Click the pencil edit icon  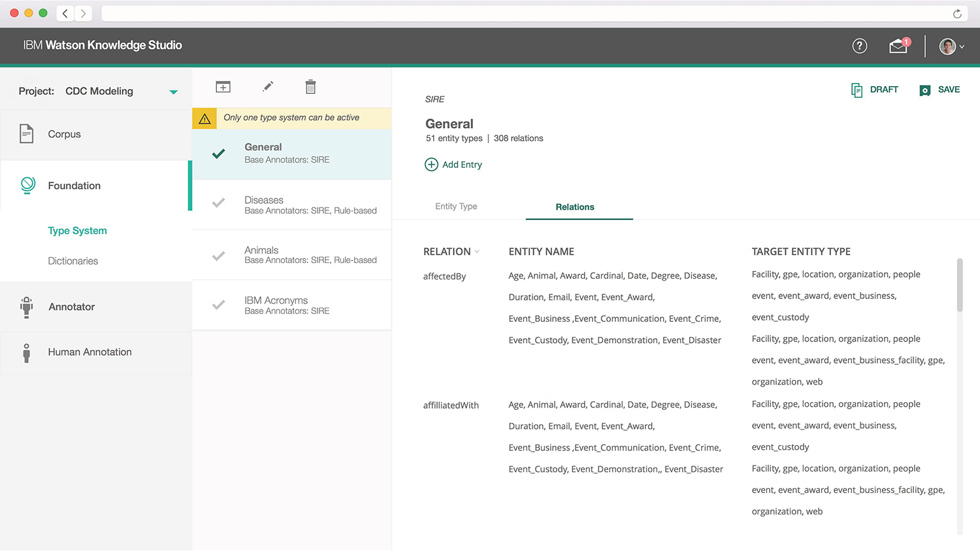[x=268, y=87]
